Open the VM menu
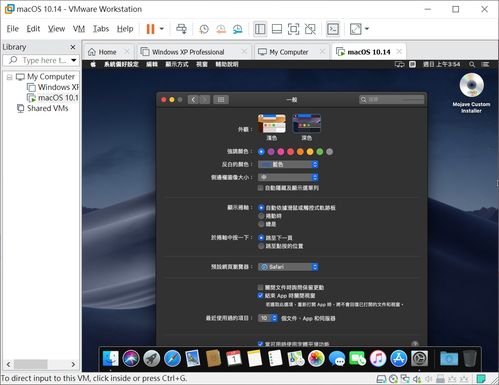The width and height of the screenshot is (499, 385). 79,29
